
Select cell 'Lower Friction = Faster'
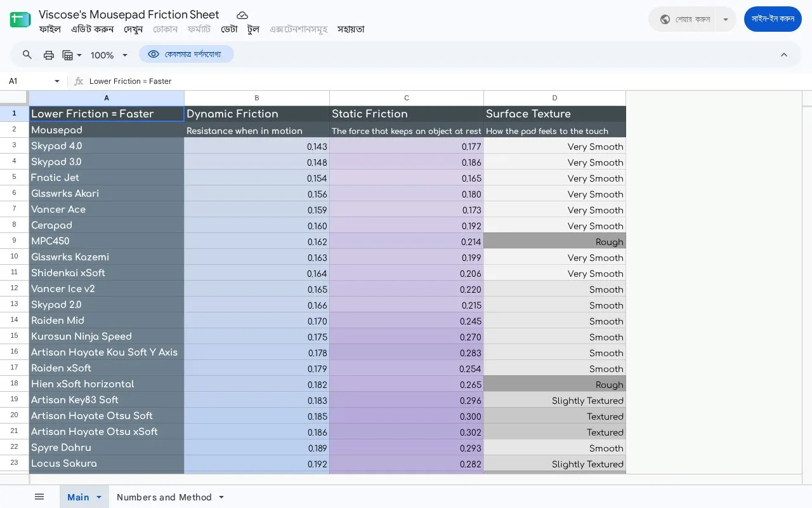coord(107,114)
